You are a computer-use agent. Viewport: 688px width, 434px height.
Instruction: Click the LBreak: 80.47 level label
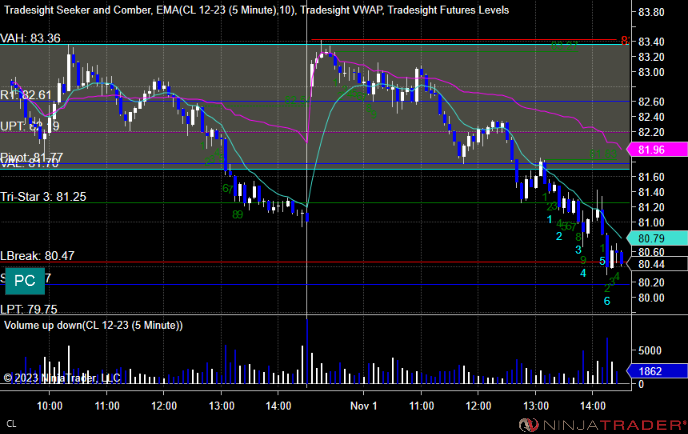pos(37,255)
